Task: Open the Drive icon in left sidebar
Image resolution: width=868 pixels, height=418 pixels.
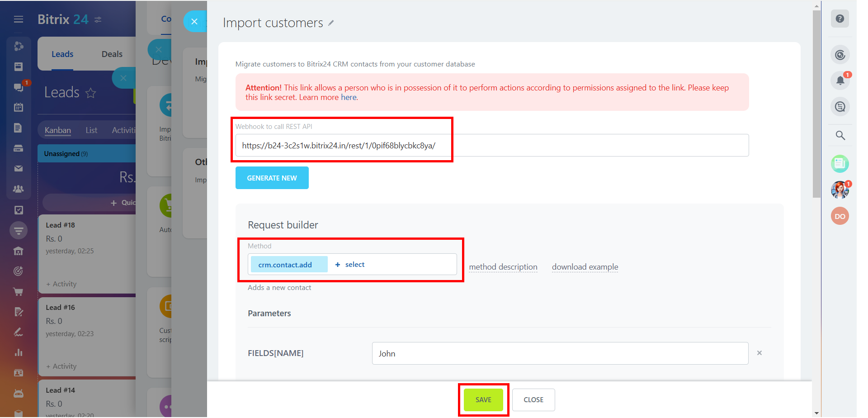Action: pos(19,148)
